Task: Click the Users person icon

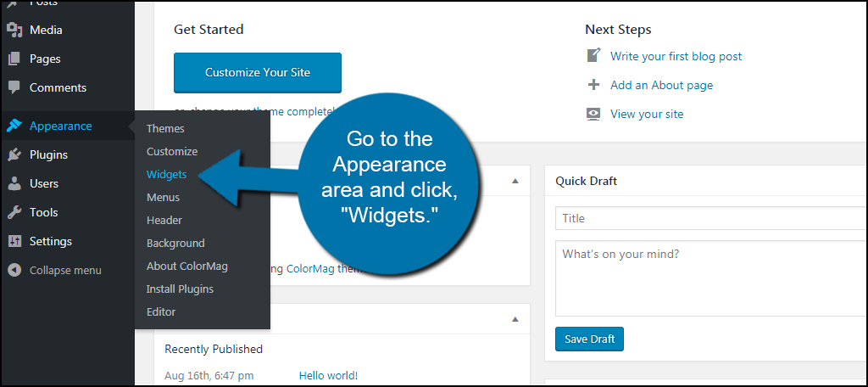Action: (14, 184)
